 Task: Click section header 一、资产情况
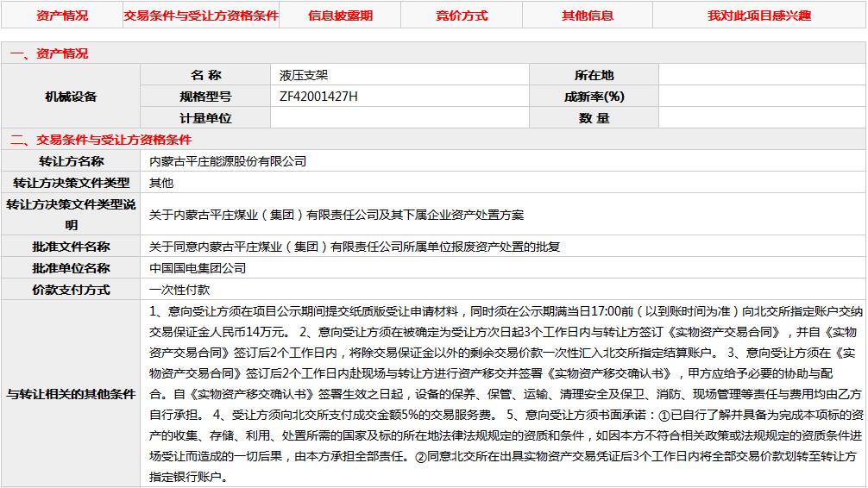49,53
